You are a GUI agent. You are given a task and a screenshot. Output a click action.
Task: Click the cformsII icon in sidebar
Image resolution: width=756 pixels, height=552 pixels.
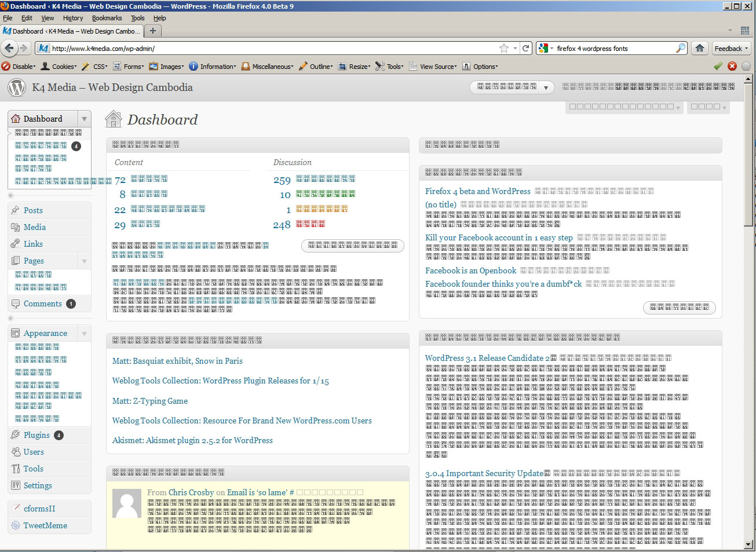tap(16, 509)
